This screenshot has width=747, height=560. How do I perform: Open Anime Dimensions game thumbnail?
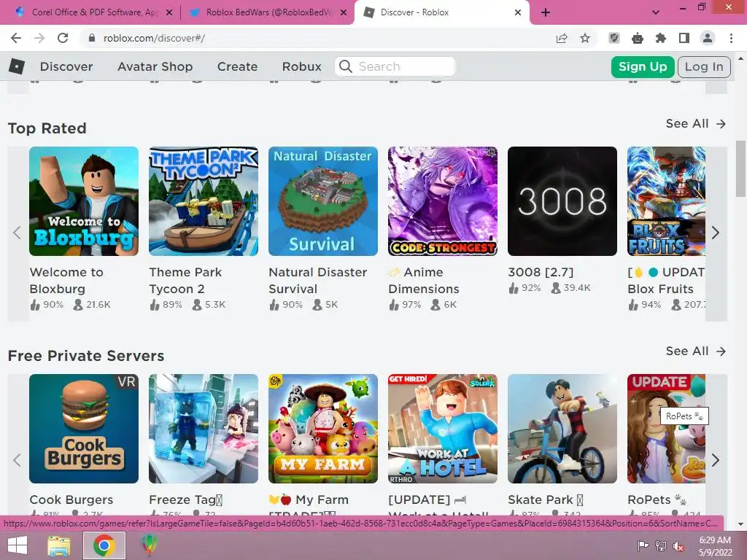(443, 201)
